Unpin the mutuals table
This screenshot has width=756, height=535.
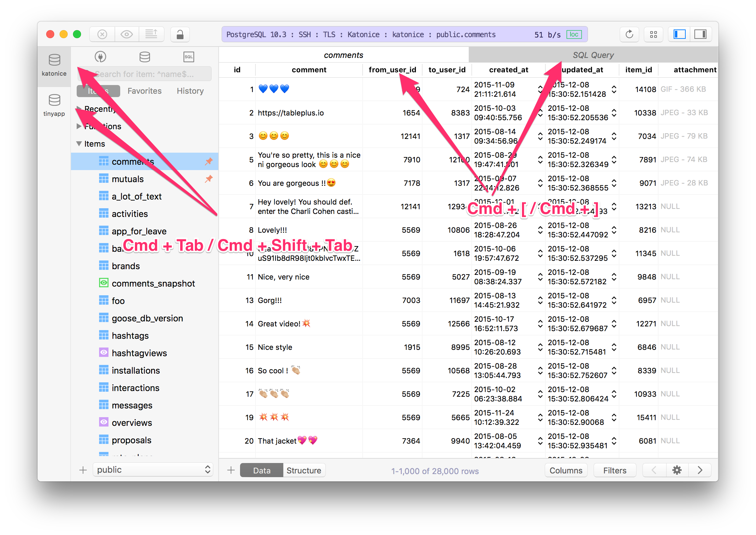[209, 179]
